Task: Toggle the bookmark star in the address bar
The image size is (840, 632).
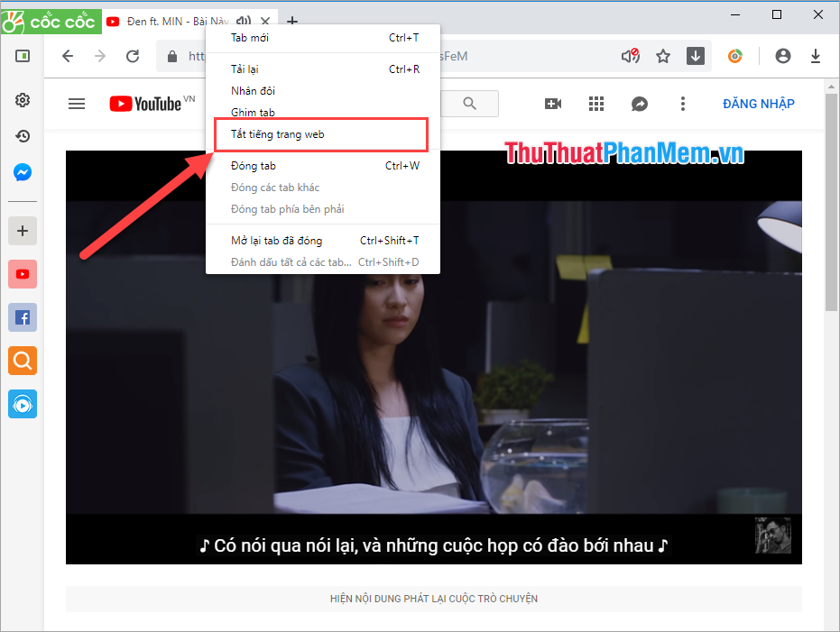Action: pyautogui.click(x=663, y=56)
